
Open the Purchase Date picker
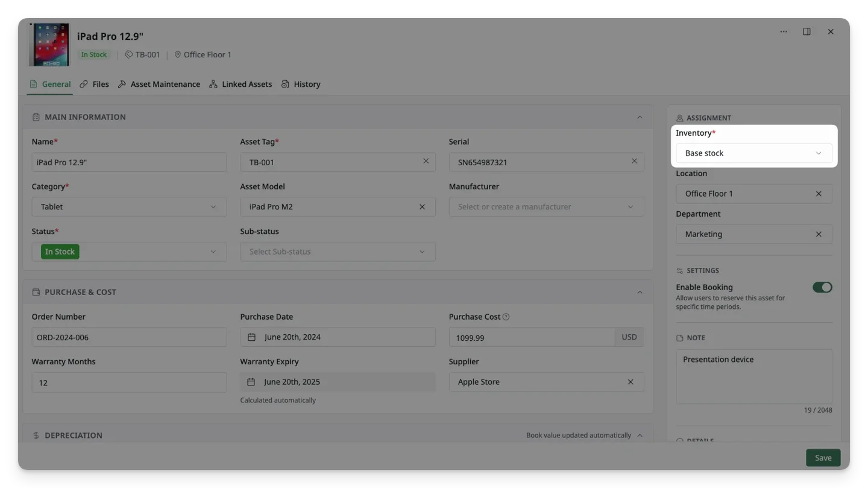(338, 337)
